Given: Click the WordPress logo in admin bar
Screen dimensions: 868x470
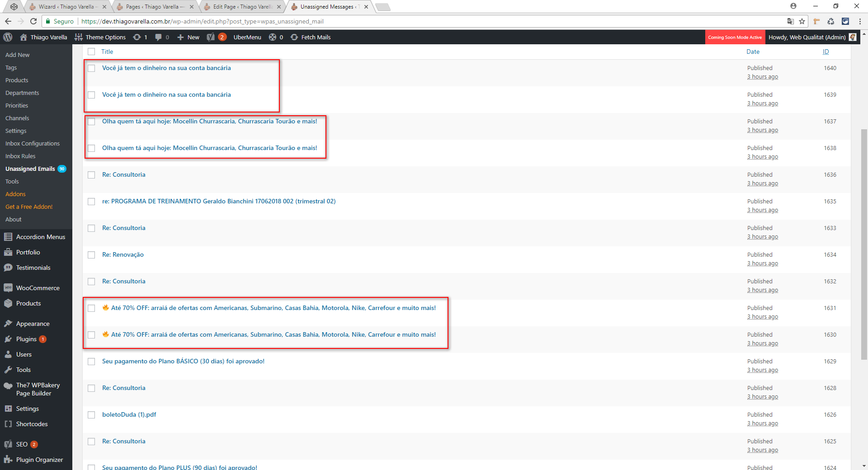Looking at the screenshot, I should click(x=8, y=37).
